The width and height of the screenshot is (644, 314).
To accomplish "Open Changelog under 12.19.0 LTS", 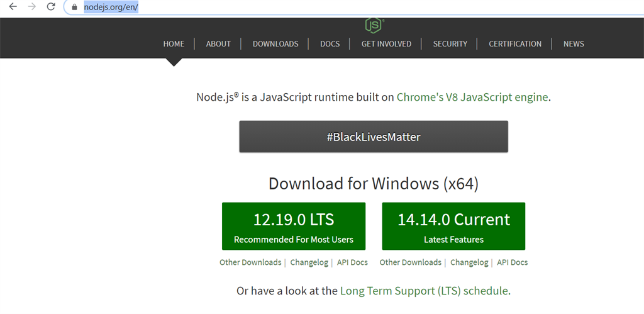I will 309,262.
